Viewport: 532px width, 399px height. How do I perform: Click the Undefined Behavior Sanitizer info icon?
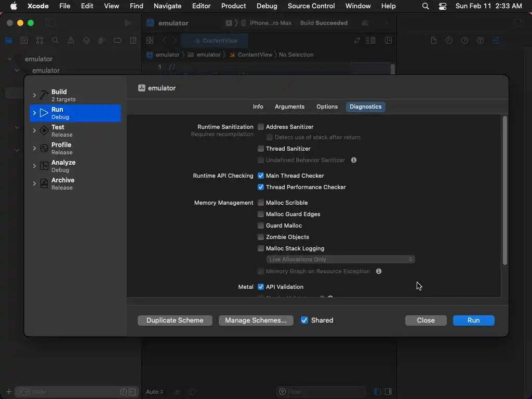point(353,160)
